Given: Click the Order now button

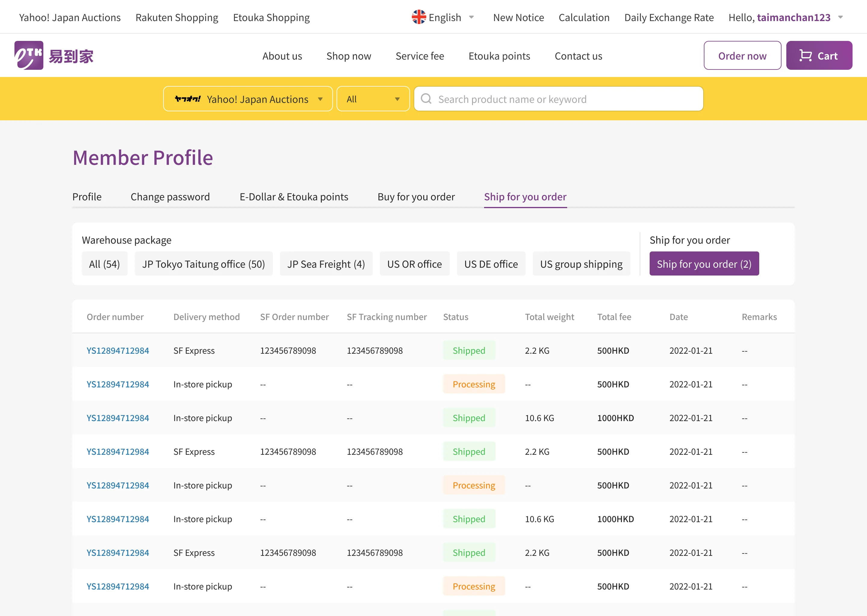Looking at the screenshot, I should coord(742,56).
